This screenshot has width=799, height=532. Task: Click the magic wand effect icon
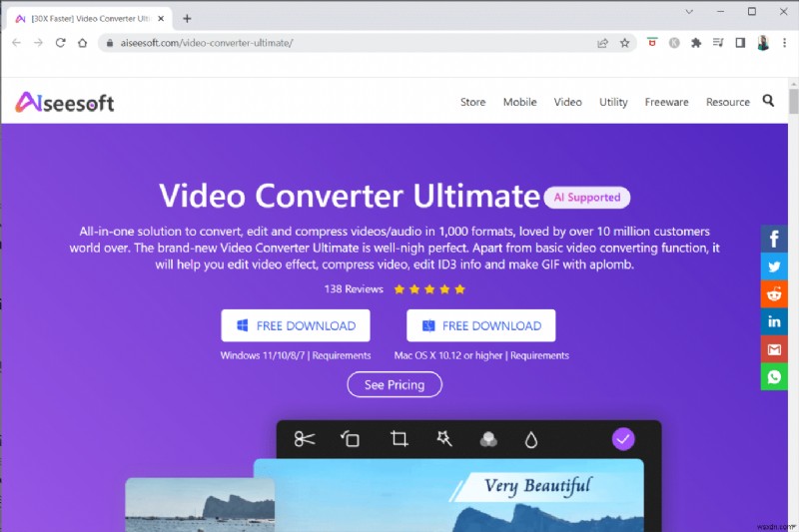[x=443, y=438]
